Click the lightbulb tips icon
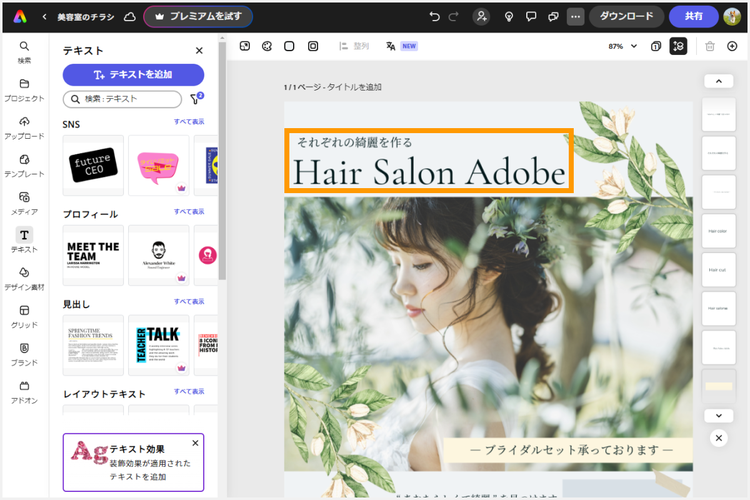This screenshot has height=500, width=750. click(x=509, y=17)
